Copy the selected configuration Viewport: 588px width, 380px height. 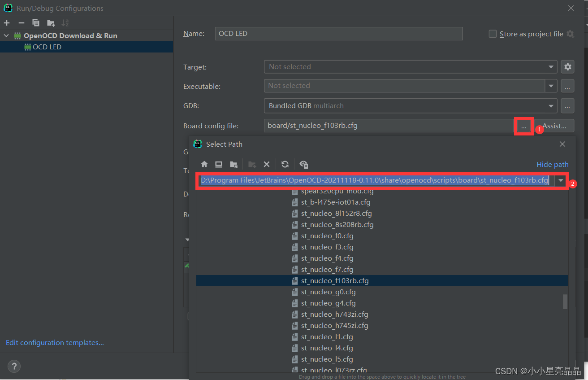(x=36, y=23)
